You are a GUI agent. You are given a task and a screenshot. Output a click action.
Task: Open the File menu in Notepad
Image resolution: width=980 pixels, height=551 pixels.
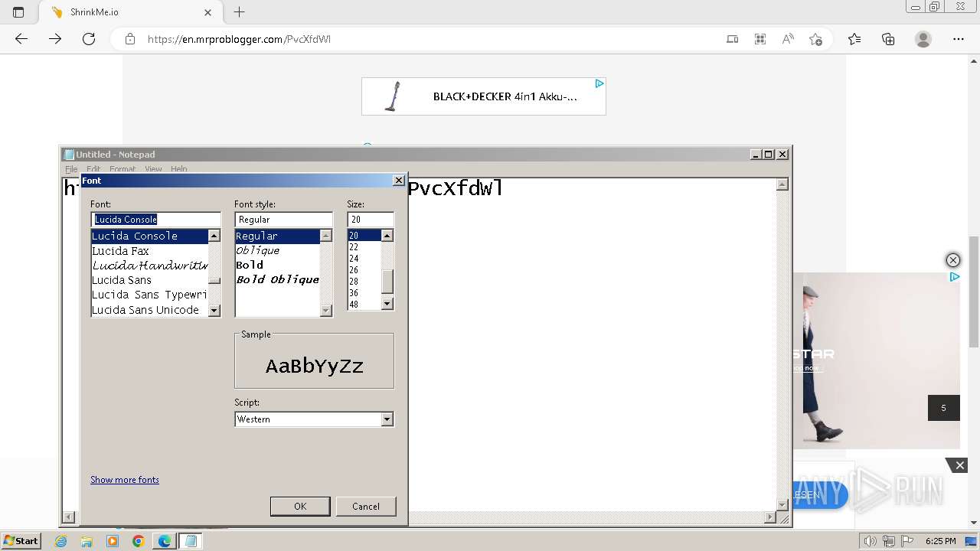[71, 169]
